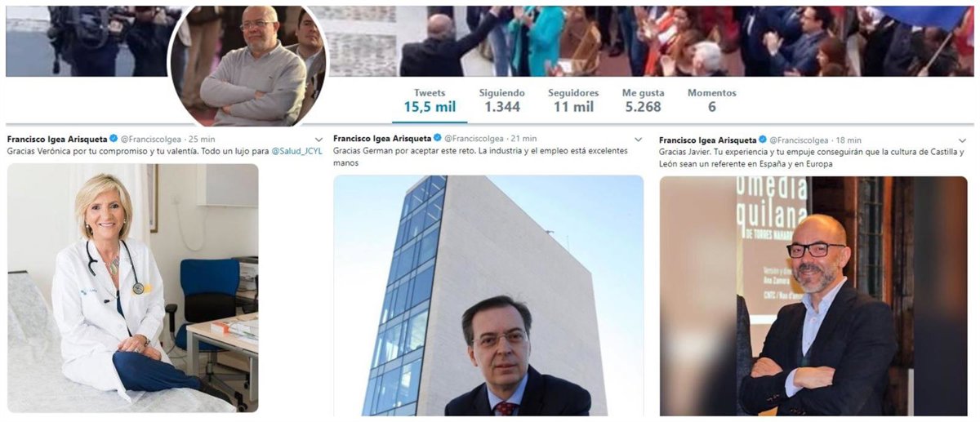Open the 25 min tweet timestamp

[x=202, y=140]
